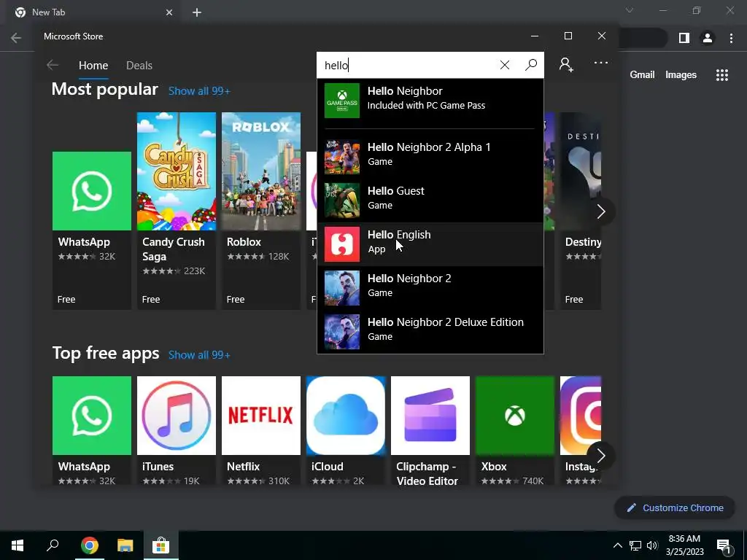Go back with Store back arrow
747x560 pixels.
[53, 65]
